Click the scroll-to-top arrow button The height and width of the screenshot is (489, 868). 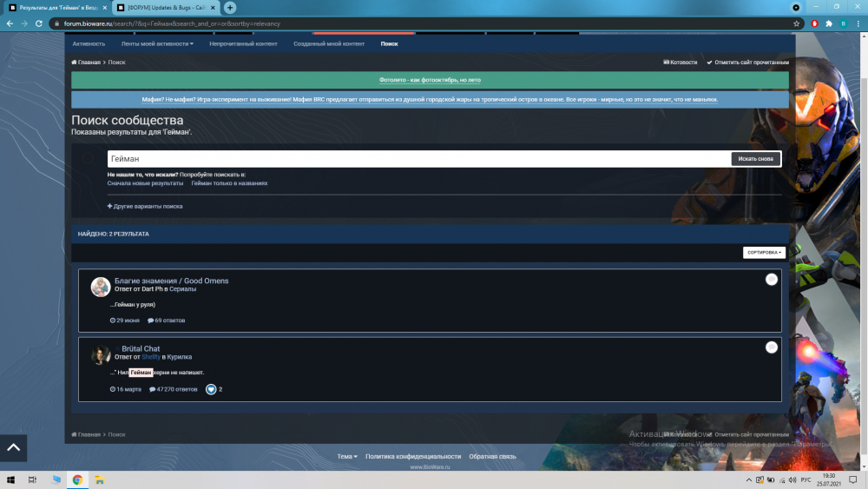pos(13,447)
